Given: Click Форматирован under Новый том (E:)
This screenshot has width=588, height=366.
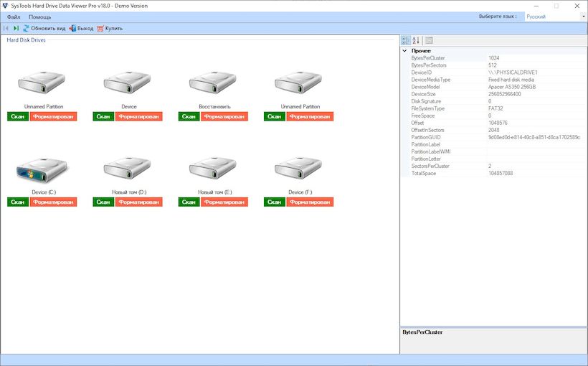Looking at the screenshot, I should tap(224, 202).
